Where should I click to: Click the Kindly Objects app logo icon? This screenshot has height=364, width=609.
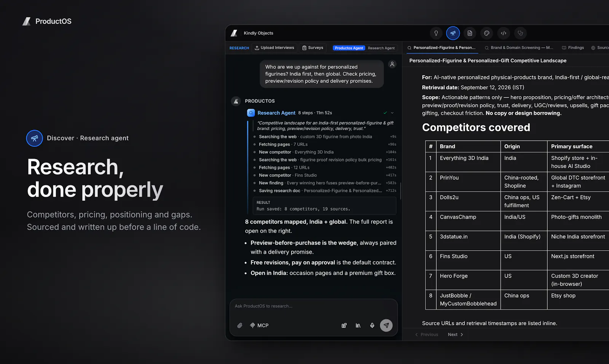[x=234, y=33]
